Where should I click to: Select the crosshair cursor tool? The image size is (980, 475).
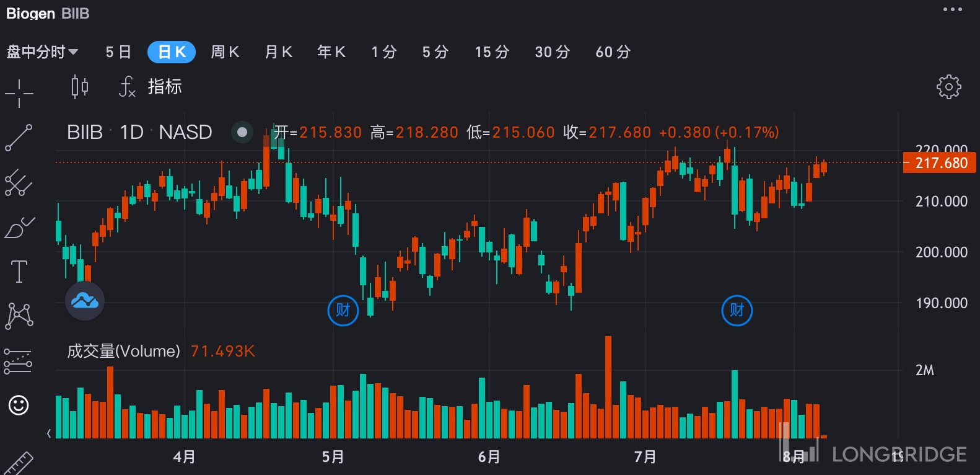(19, 94)
